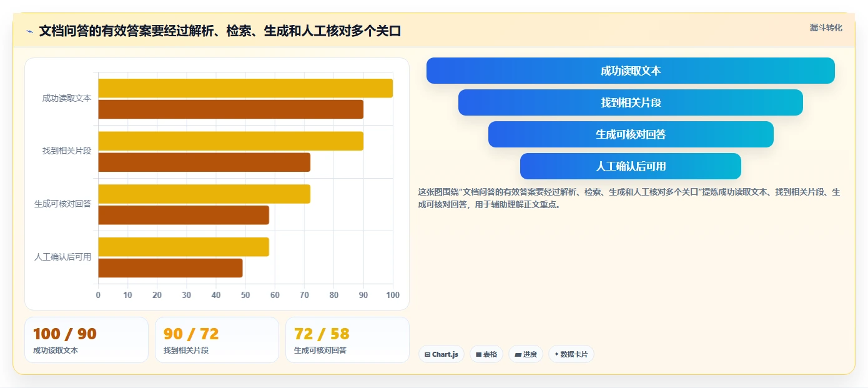
Task: Click the 生成可核对回答 y-axis label
Action: click(x=62, y=204)
